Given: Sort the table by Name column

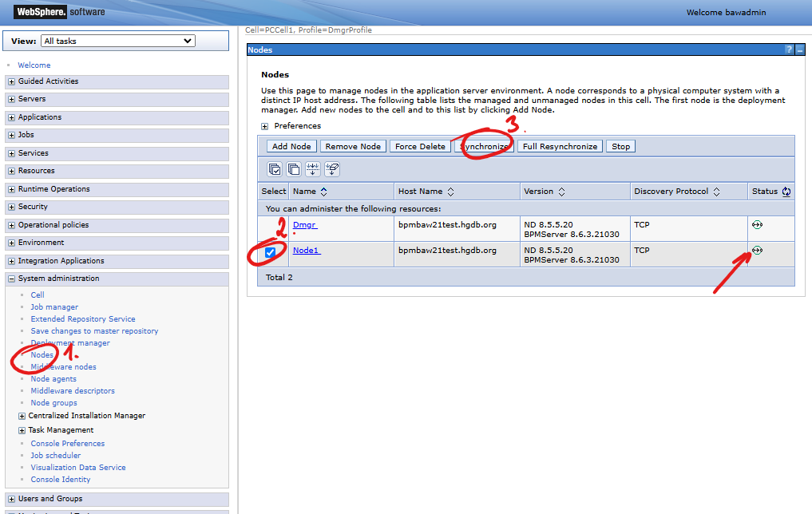Looking at the screenshot, I should (323, 192).
